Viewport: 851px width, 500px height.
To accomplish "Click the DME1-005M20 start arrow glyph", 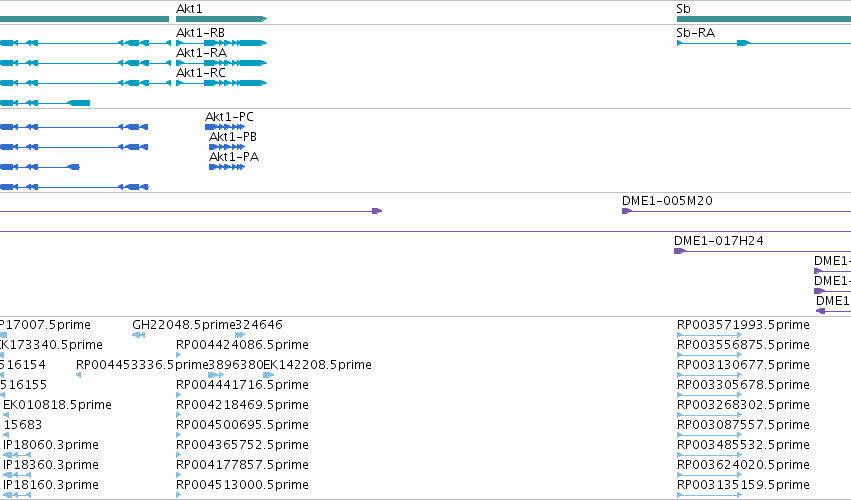I will (x=627, y=211).
